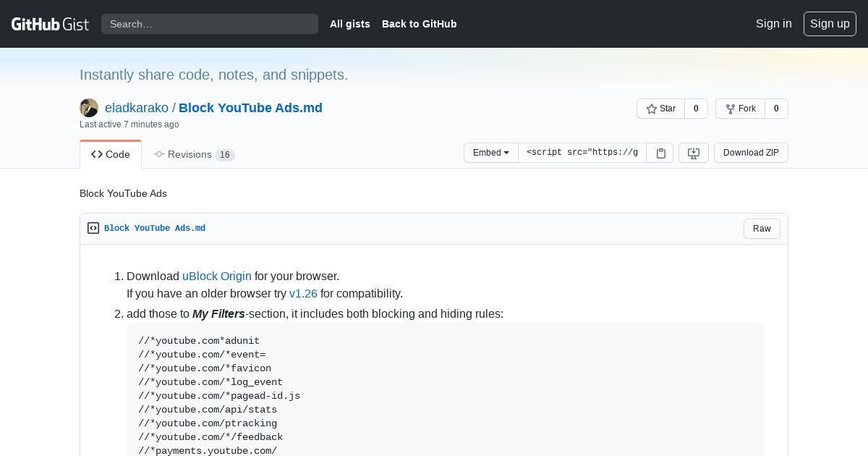Screen dimensions: 868x456
Task: Fork this gist
Action: [x=740, y=109]
